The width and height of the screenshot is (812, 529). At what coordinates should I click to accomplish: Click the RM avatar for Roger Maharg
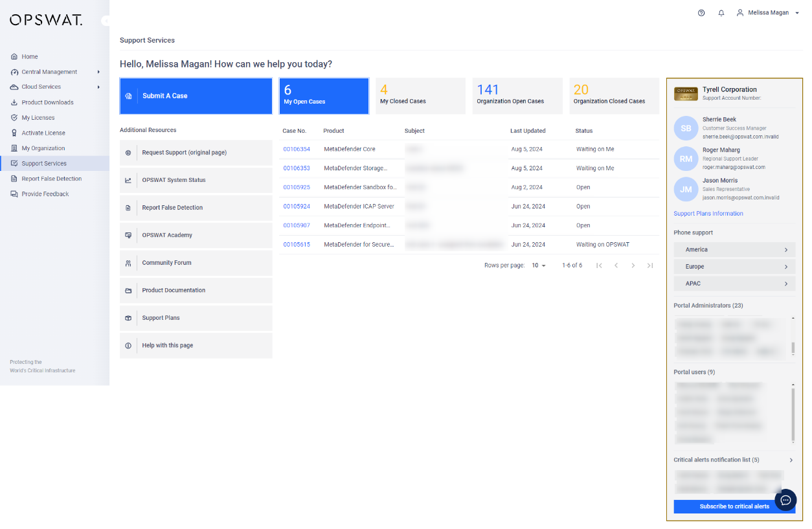point(686,159)
